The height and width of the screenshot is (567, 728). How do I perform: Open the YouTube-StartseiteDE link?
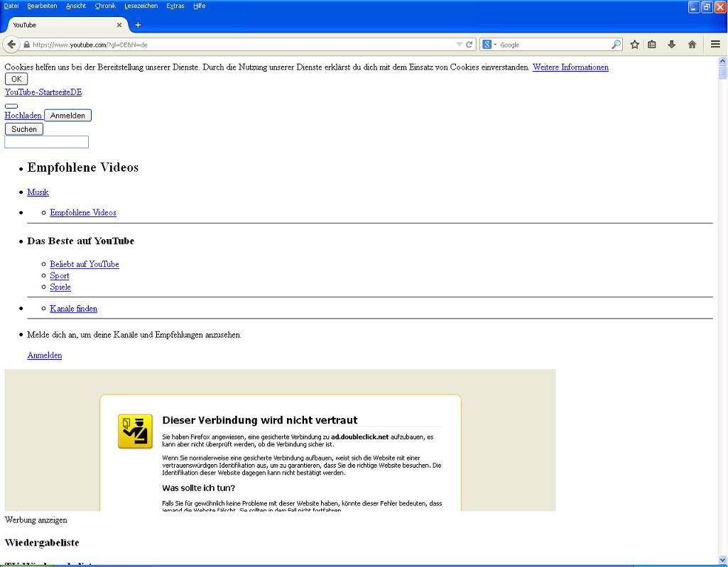click(43, 92)
